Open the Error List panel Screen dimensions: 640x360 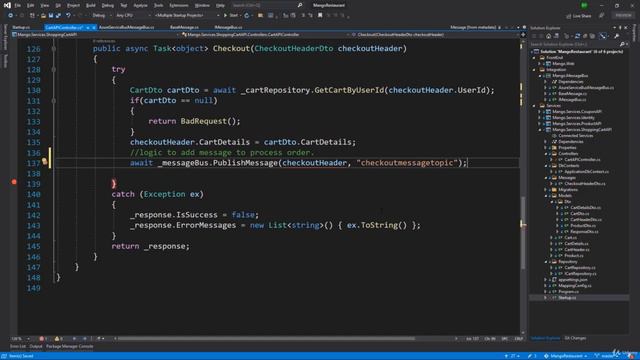coord(18,347)
